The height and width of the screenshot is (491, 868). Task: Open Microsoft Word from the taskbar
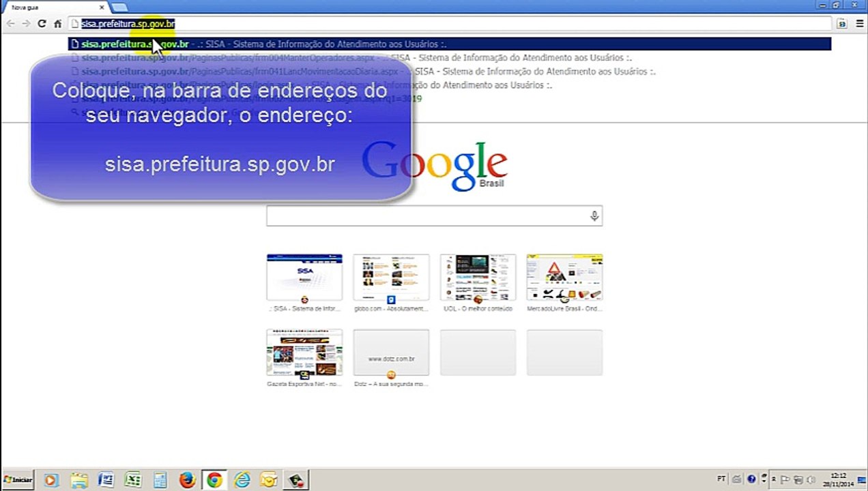106,480
